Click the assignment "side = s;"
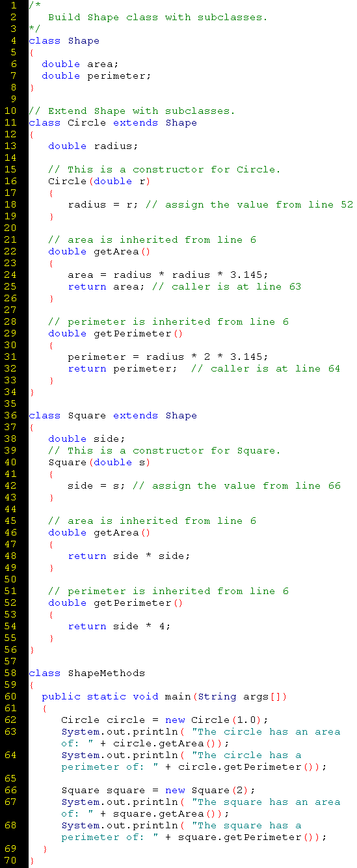 click(97, 485)
